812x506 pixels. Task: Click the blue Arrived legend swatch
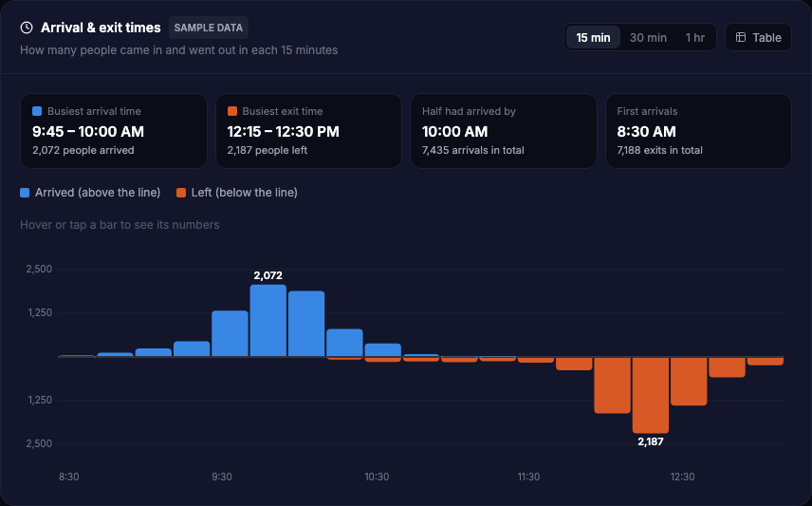[25, 193]
